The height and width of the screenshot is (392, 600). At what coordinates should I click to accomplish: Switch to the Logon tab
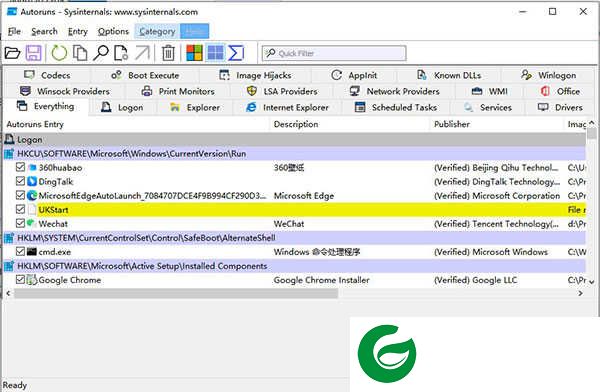122,108
